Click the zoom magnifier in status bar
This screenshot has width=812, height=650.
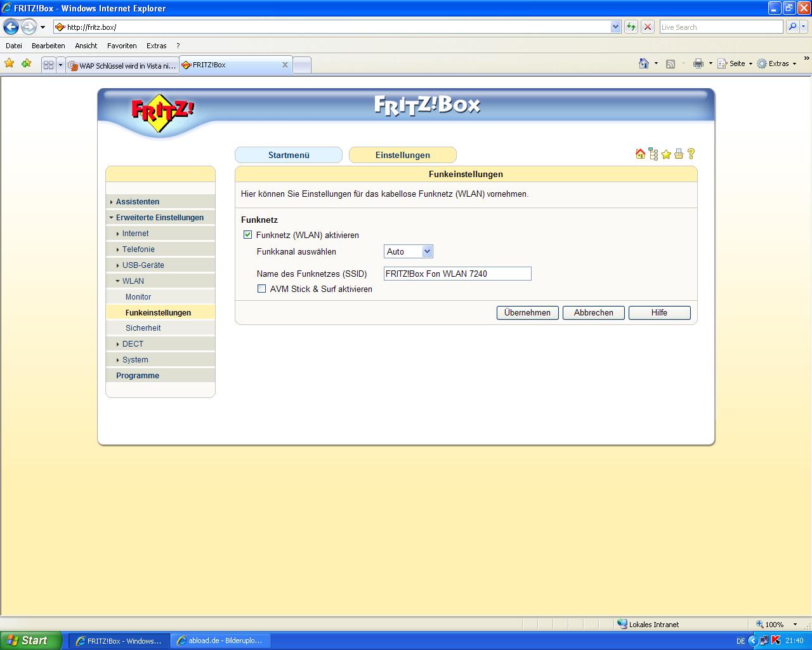click(x=759, y=624)
